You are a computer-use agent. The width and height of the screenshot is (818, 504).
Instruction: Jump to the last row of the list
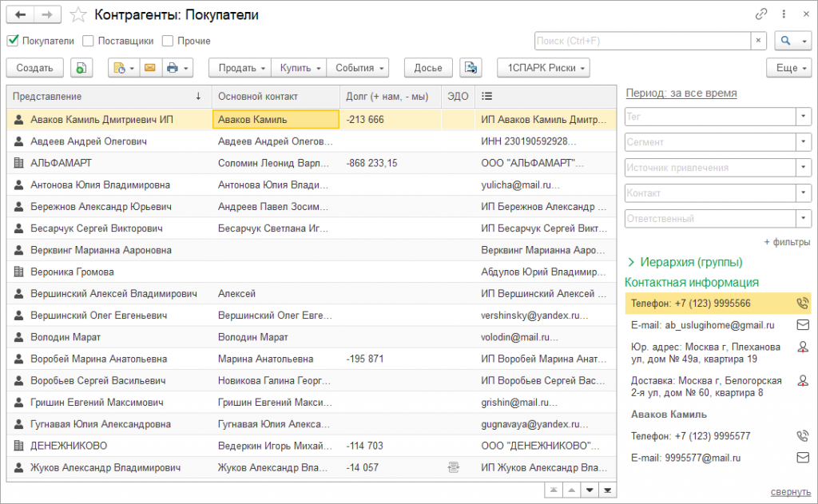pos(608,490)
